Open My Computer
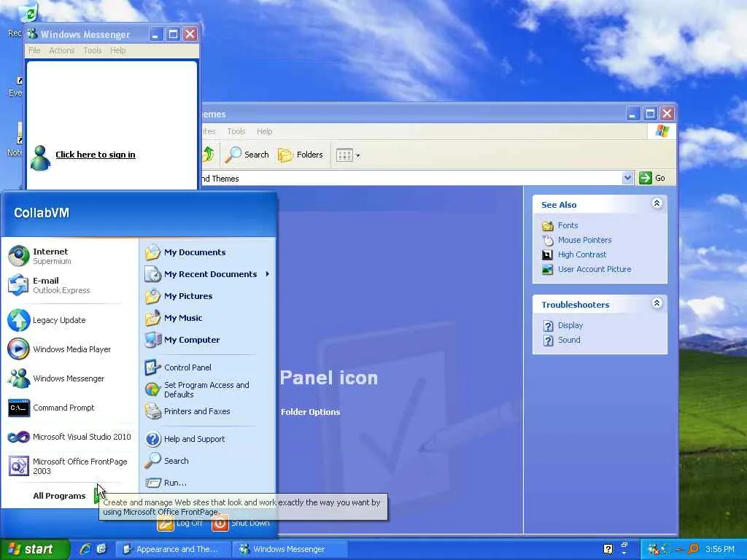 tap(208, 340)
